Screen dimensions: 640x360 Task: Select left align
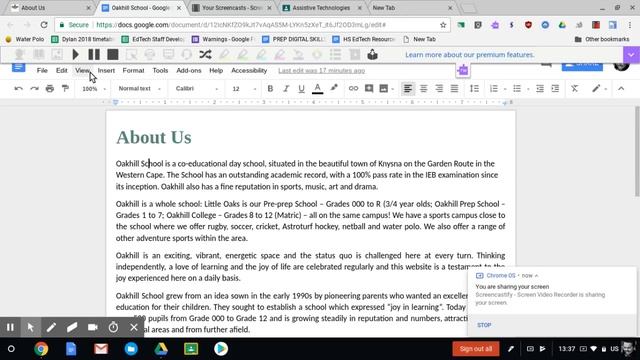(x=407, y=89)
